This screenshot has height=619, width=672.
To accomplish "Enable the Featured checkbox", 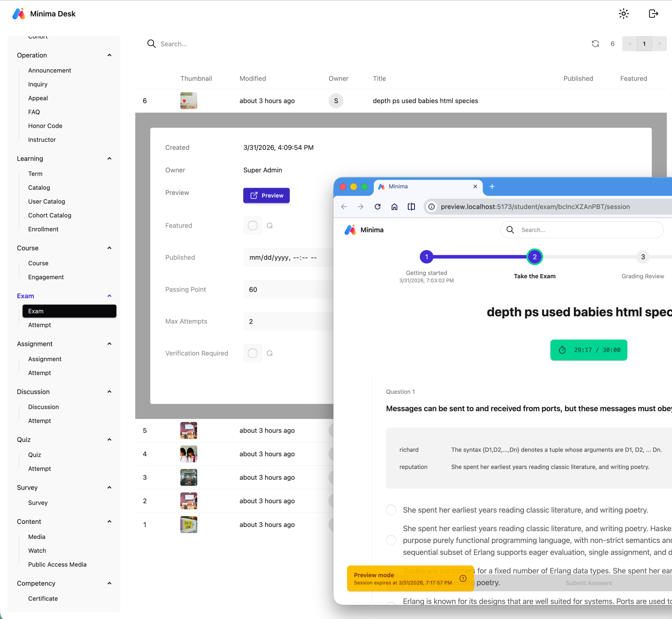I will (253, 225).
